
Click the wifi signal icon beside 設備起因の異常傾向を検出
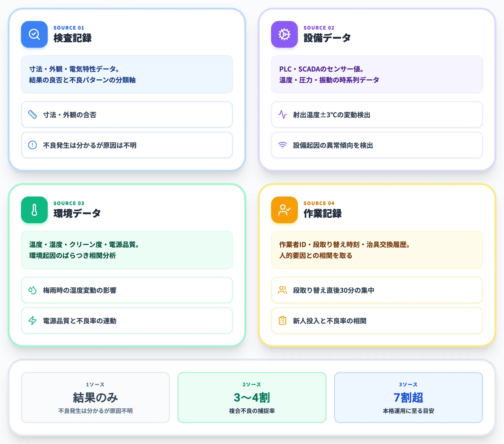(x=283, y=145)
